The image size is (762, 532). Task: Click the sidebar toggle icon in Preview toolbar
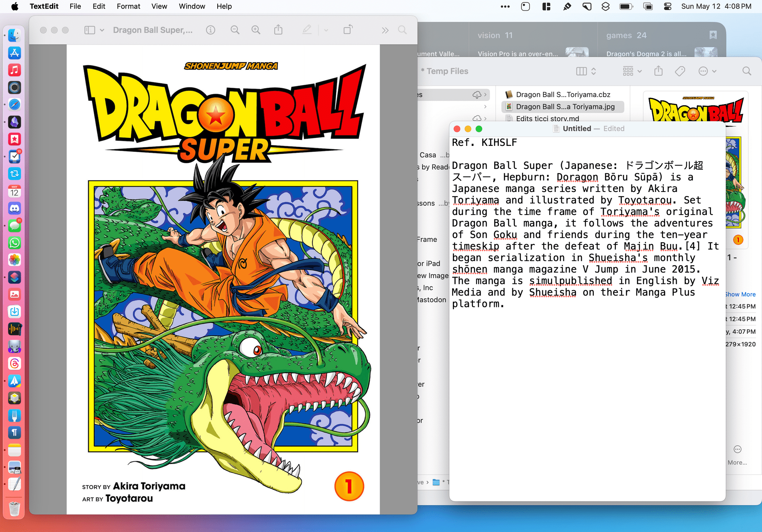pos(90,30)
